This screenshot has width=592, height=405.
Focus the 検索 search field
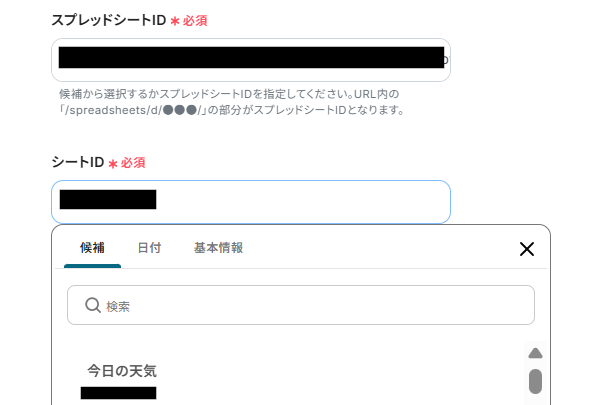(301, 305)
